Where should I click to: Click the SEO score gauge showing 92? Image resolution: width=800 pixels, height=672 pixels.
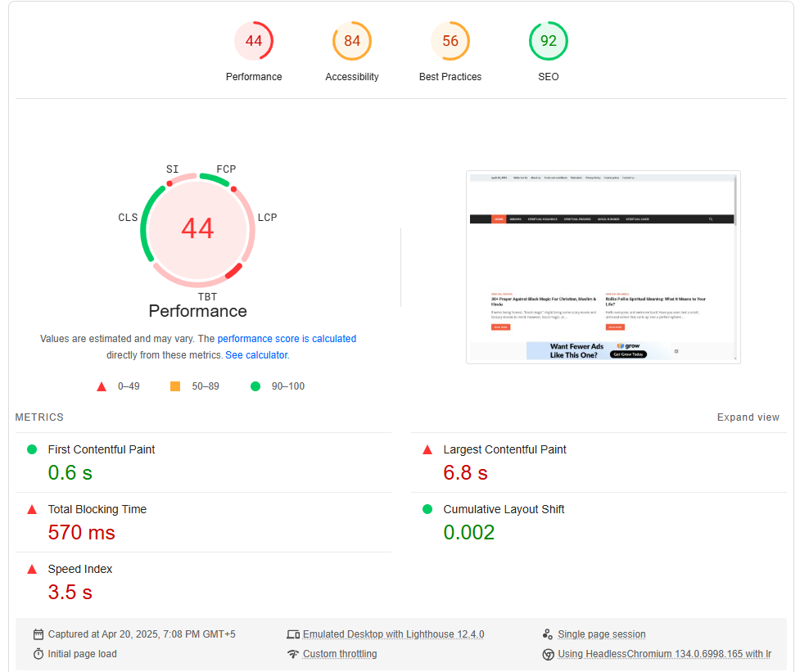coord(549,41)
